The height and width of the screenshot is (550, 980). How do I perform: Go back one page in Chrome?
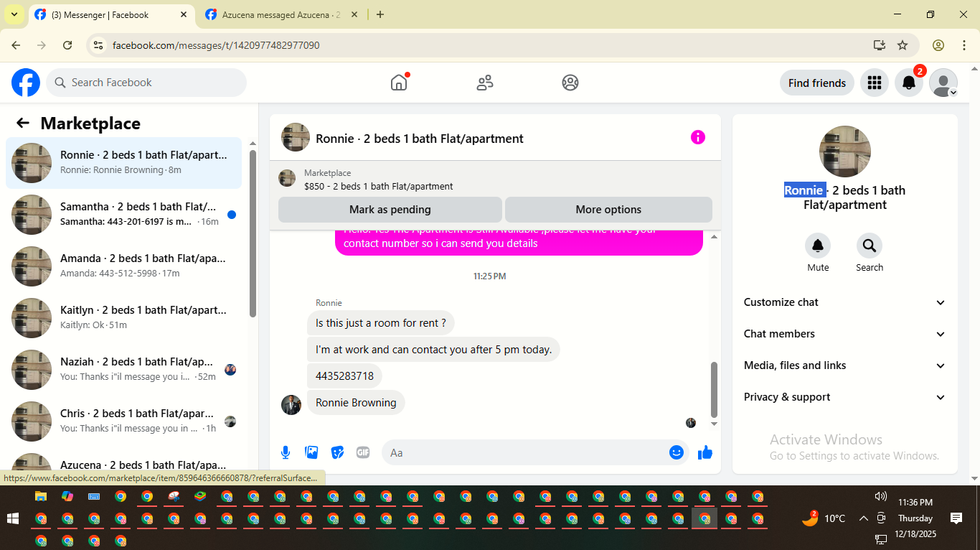coord(16,45)
